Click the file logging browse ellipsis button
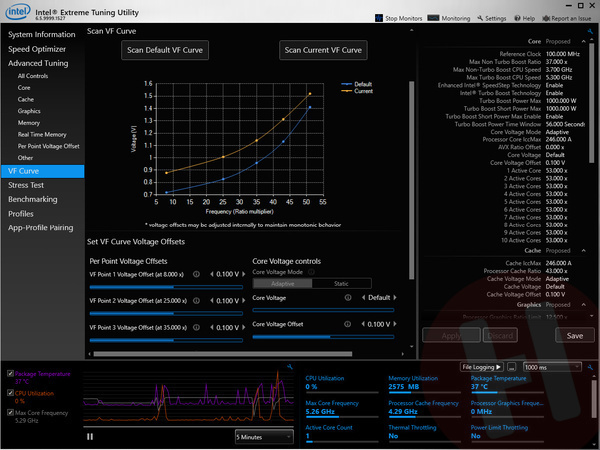The image size is (600, 450). (512, 367)
